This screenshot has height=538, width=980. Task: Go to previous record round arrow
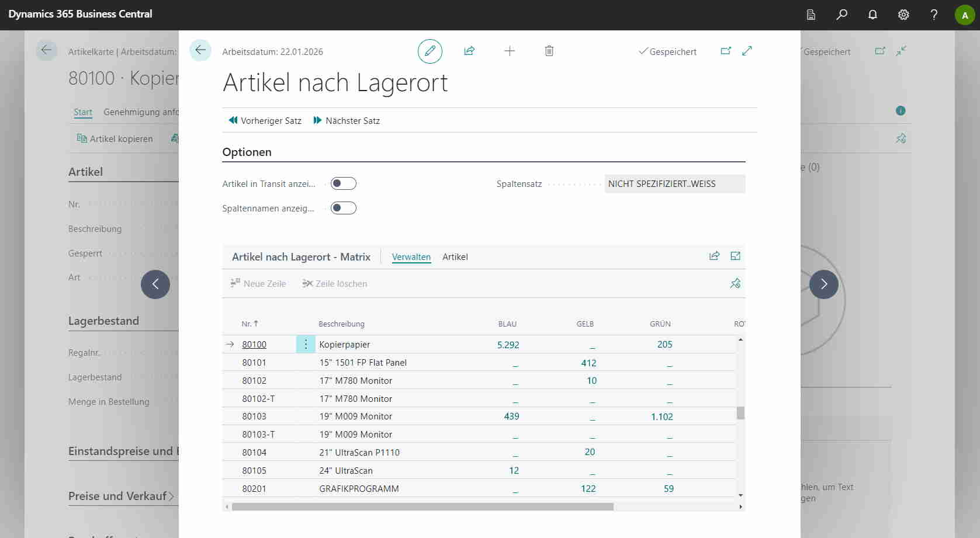pyautogui.click(x=155, y=284)
